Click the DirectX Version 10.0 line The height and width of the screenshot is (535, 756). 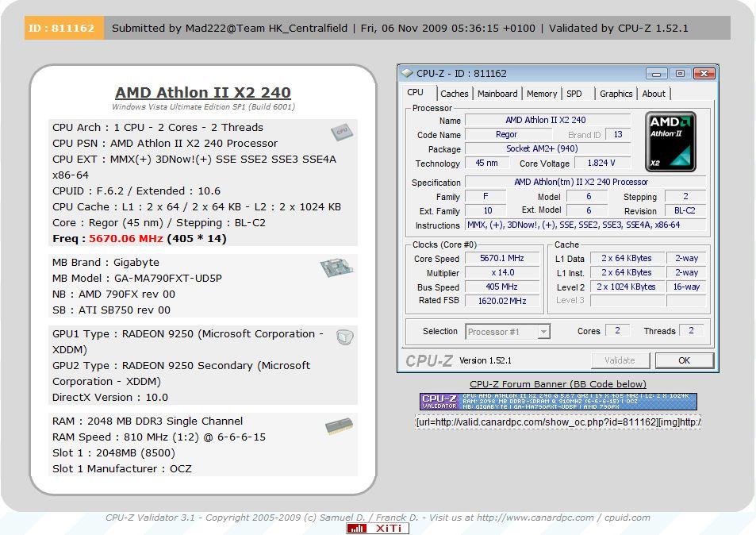[110, 398]
